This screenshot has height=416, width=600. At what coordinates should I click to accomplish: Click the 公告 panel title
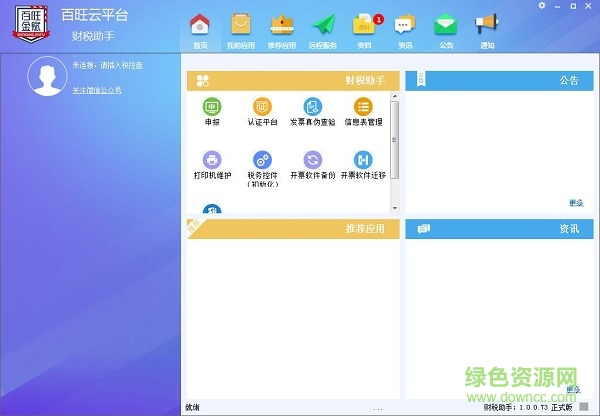[x=569, y=80]
